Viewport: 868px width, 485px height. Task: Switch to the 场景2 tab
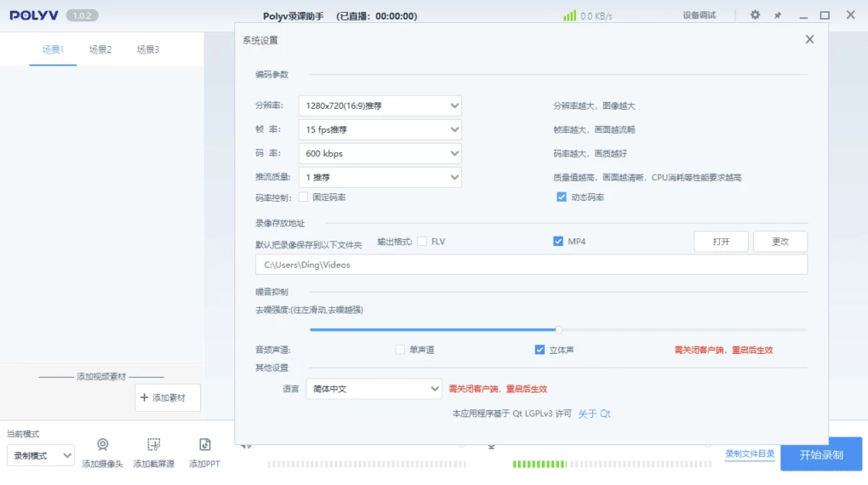(x=100, y=49)
